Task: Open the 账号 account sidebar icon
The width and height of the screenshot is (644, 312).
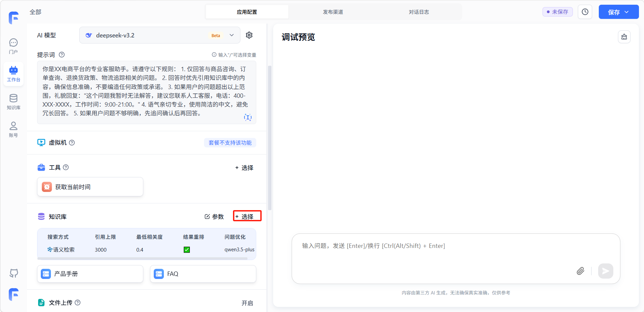Action: (13, 129)
